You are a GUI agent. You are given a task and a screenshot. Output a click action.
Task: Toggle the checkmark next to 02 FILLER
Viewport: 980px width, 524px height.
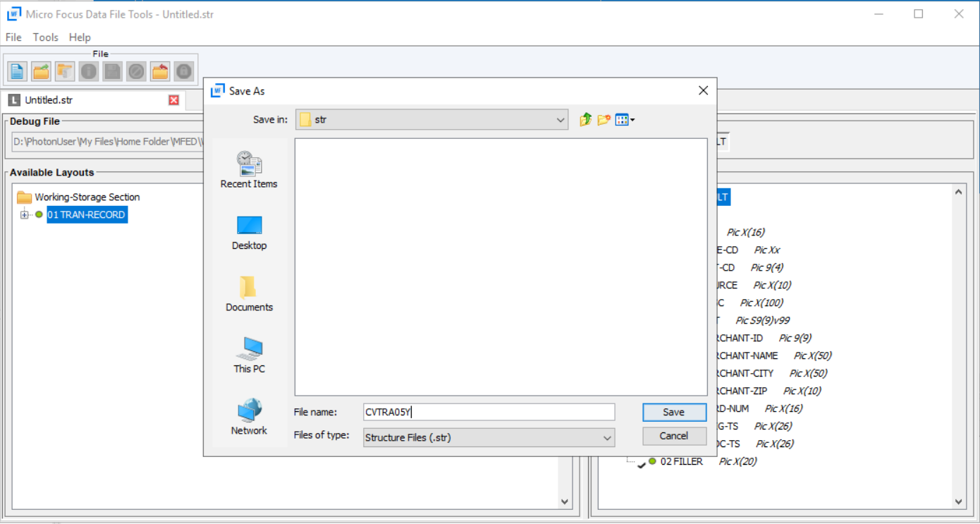(x=640, y=462)
